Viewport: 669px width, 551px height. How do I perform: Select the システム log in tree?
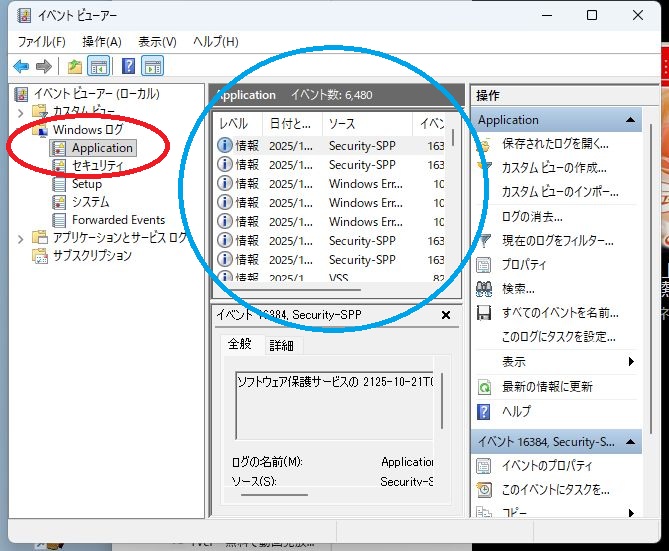tap(90, 202)
